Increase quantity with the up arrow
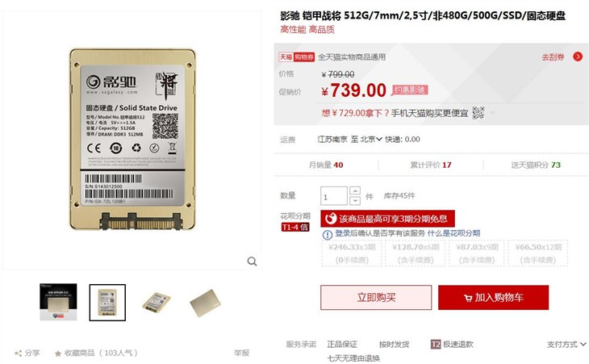The height and width of the screenshot is (364, 589). pyautogui.click(x=354, y=190)
